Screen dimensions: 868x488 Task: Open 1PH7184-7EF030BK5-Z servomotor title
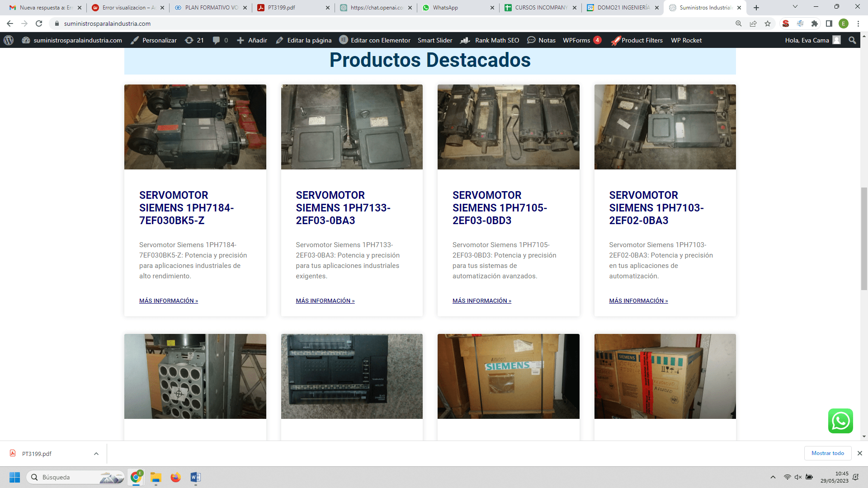pyautogui.click(x=186, y=208)
